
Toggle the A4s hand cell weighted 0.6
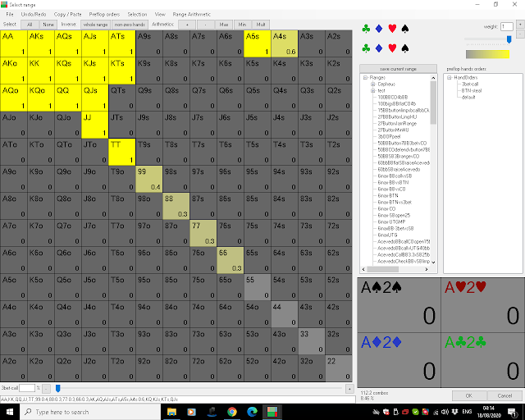[285, 43]
